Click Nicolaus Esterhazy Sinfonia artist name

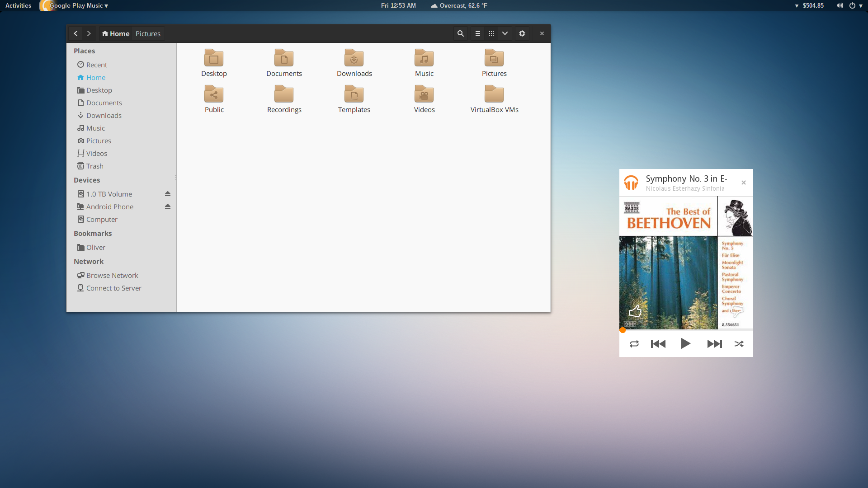pyautogui.click(x=685, y=188)
